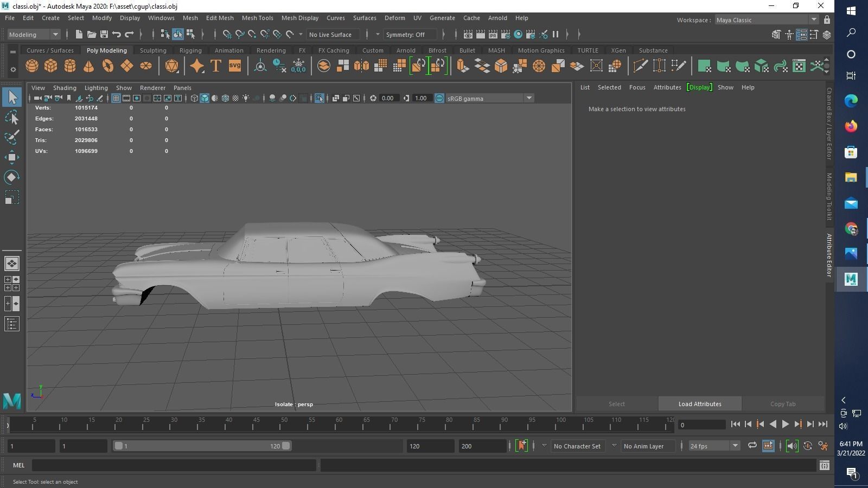Toggle sRGB view transform ON button
The image size is (868, 488).
[x=439, y=98]
